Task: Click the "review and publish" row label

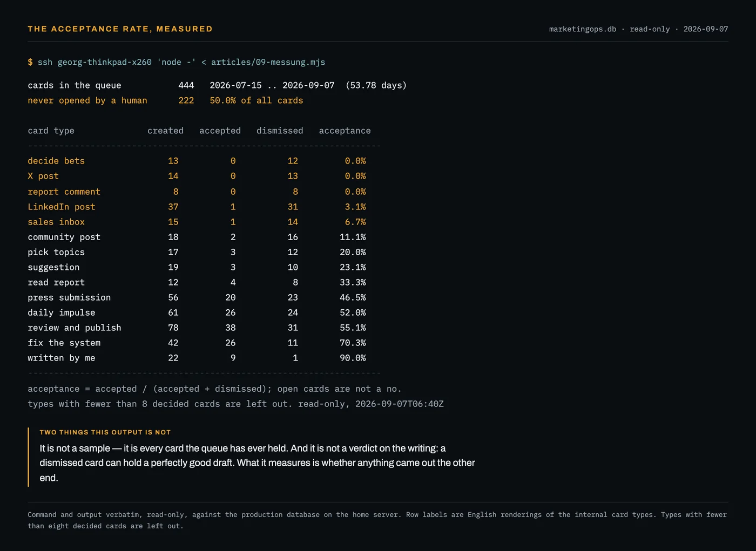Action: (75, 328)
